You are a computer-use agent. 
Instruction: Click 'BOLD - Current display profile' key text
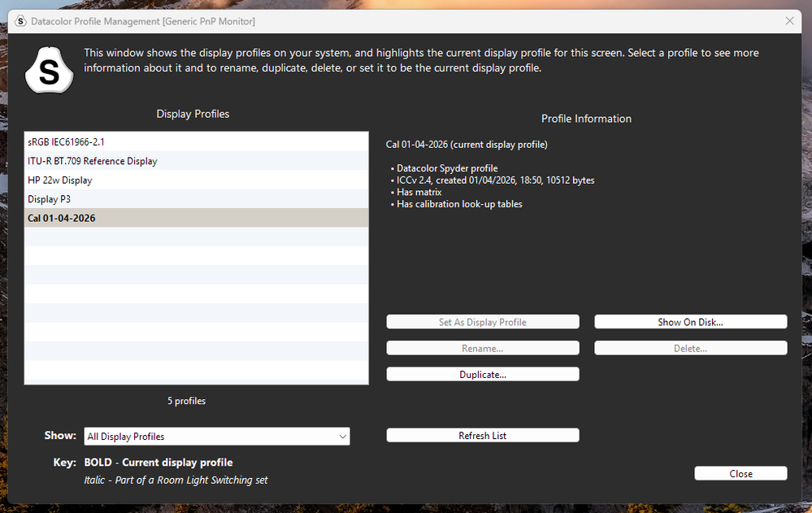tap(158, 463)
